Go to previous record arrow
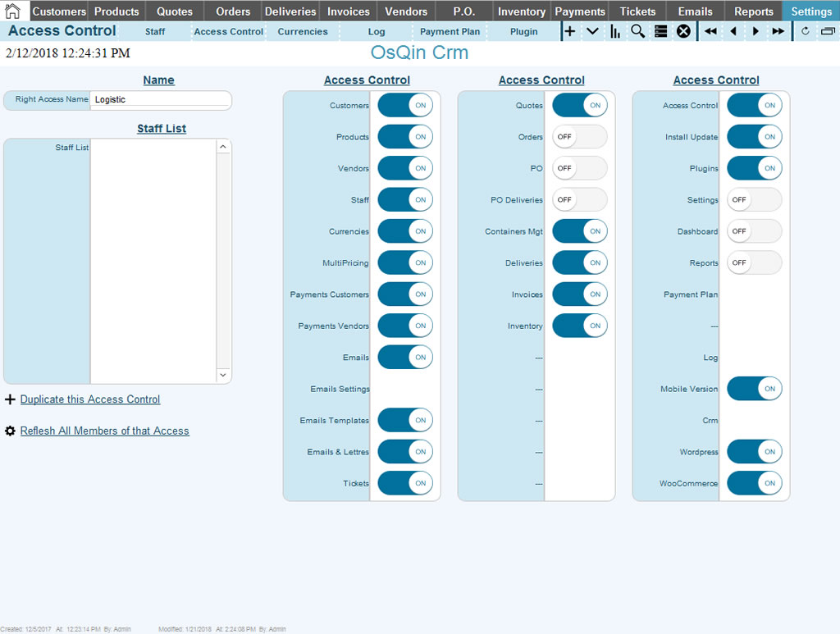Image resolution: width=840 pixels, height=634 pixels. point(733,32)
